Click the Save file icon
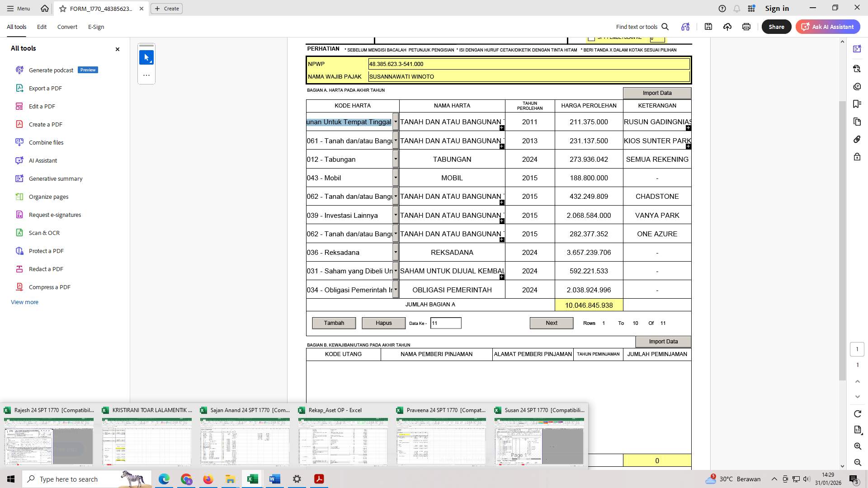868x488 pixels. click(708, 27)
